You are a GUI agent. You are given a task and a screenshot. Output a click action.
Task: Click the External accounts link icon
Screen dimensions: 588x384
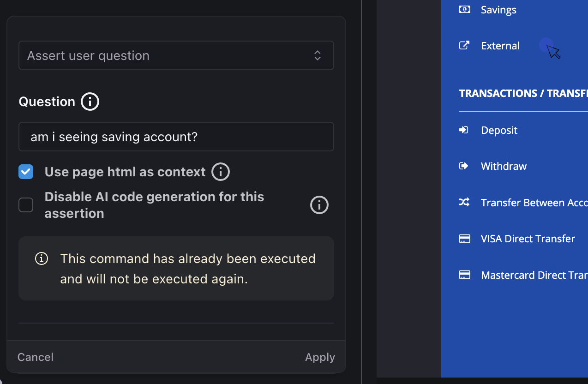[x=464, y=45]
